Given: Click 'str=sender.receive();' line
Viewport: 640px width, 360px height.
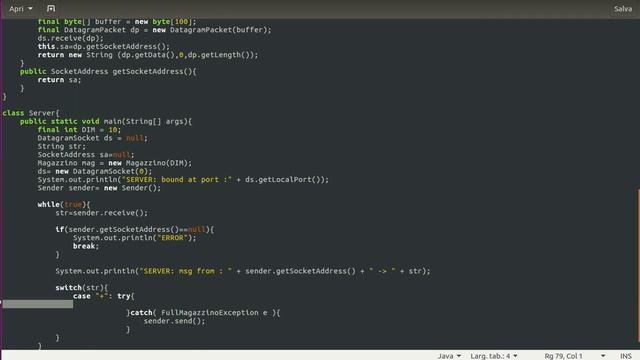Looking at the screenshot, I should (102, 213).
